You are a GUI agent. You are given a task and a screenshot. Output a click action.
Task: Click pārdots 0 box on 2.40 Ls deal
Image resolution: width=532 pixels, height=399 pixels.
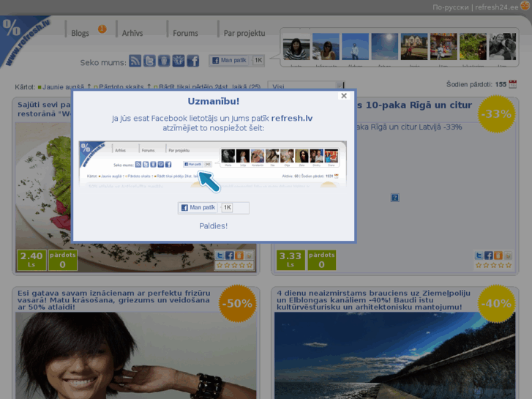[63, 260]
